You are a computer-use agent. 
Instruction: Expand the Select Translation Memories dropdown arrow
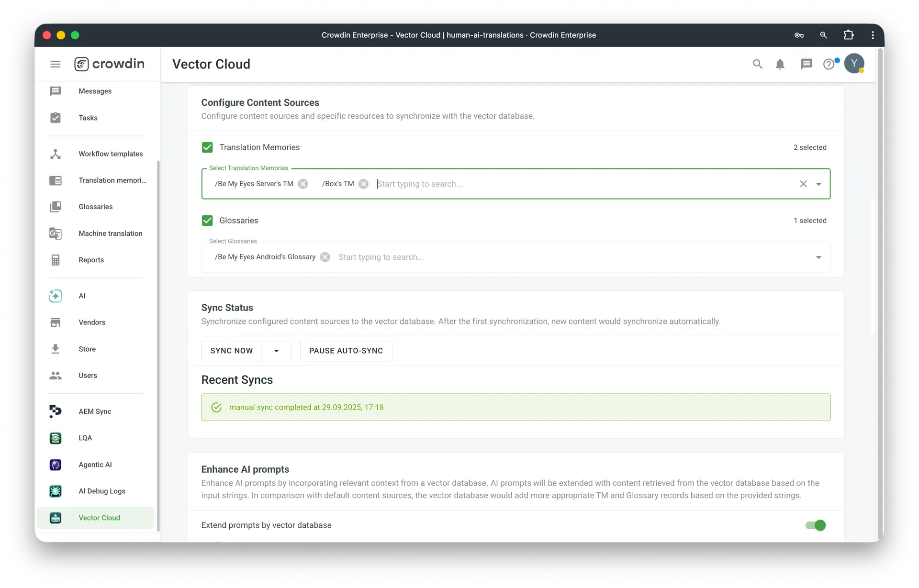coord(818,184)
